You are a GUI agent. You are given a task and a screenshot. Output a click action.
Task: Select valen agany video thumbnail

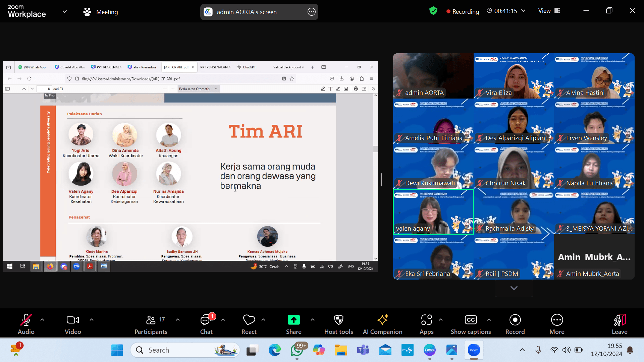tap(433, 212)
